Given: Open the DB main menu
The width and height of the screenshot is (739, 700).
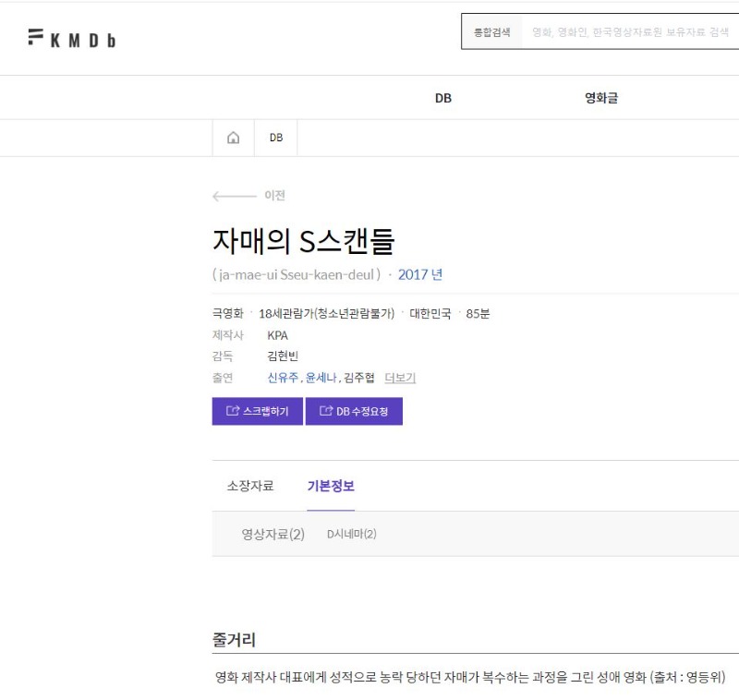Looking at the screenshot, I should click(x=443, y=98).
